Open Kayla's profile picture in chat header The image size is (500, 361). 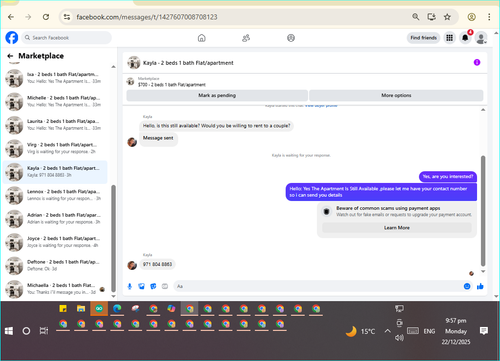[134, 63]
